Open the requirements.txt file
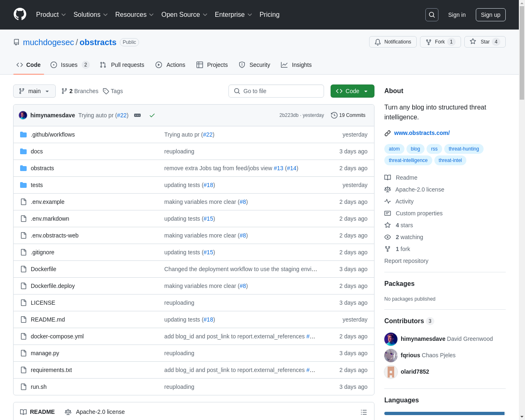The height and width of the screenshot is (420, 525). click(x=51, y=370)
